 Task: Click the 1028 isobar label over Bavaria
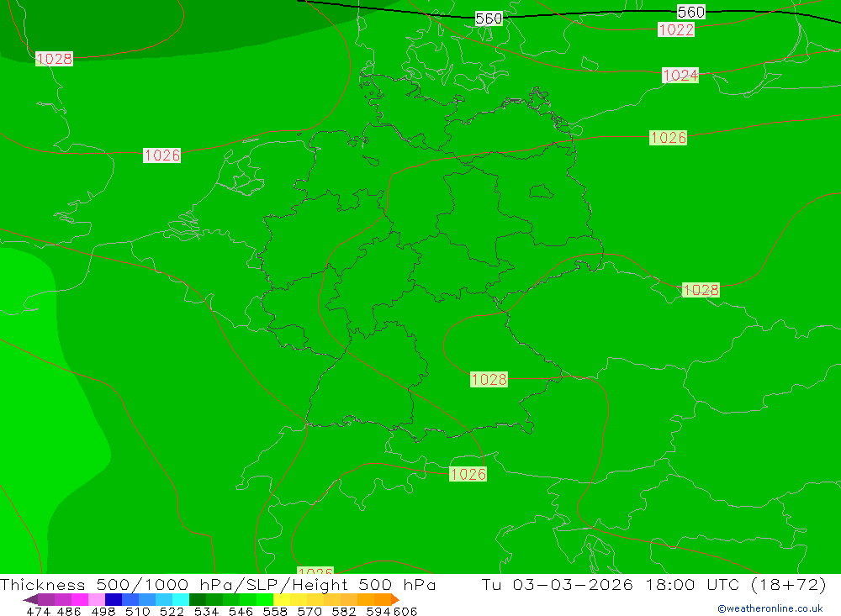(489, 379)
